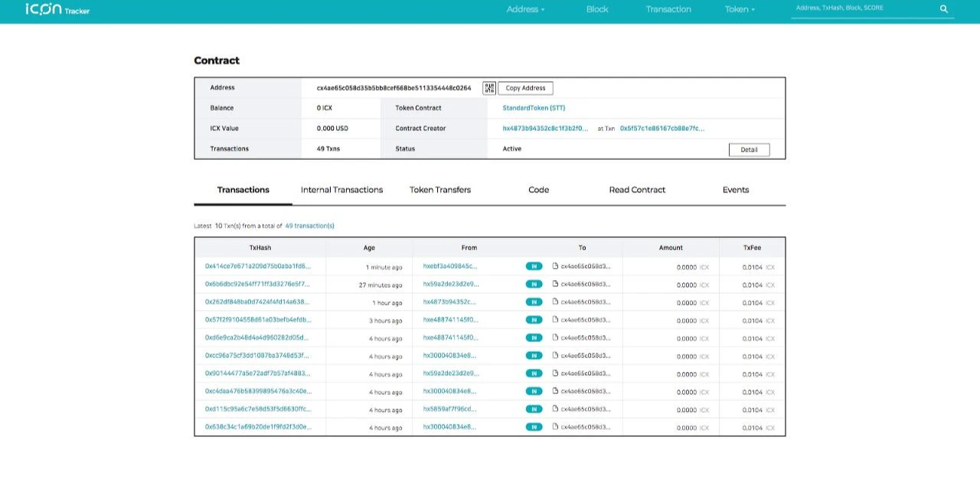The image size is (980, 479).
Task: Focus the Address, TxHash, Block search field
Action: click(864, 8)
